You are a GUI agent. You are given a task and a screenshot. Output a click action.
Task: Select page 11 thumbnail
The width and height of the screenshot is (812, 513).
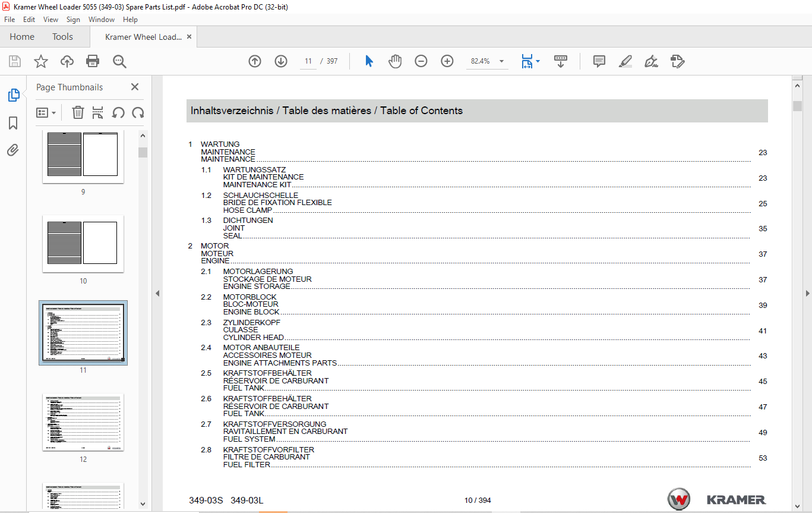(x=83, y=333)
